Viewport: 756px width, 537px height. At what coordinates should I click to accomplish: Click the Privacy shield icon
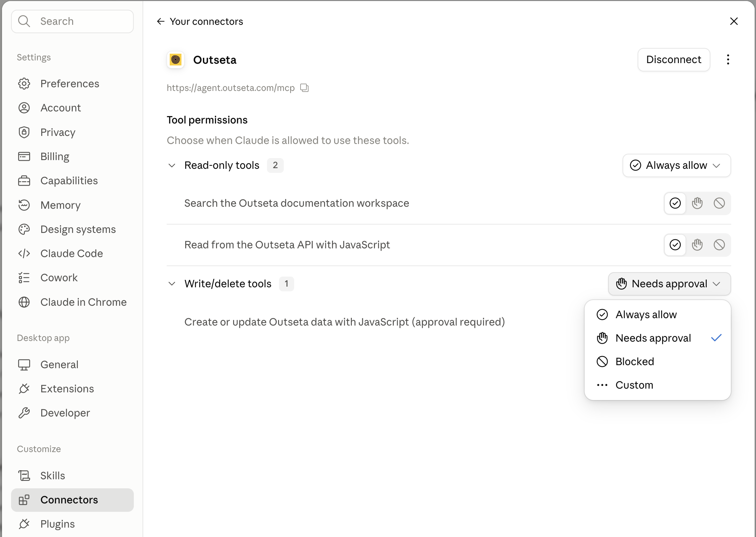[x=24, y=132]
